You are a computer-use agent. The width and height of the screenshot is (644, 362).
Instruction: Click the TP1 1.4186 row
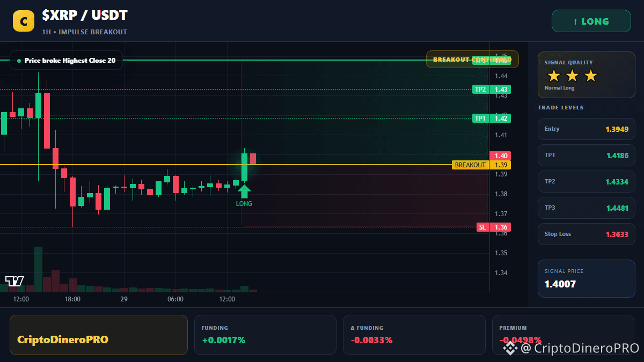[586, 155]
